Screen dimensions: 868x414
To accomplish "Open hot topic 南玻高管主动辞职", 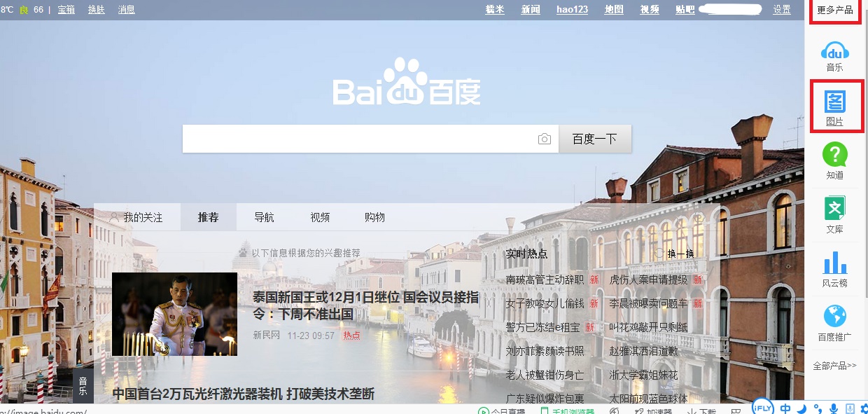I will (x=545, y=280).
